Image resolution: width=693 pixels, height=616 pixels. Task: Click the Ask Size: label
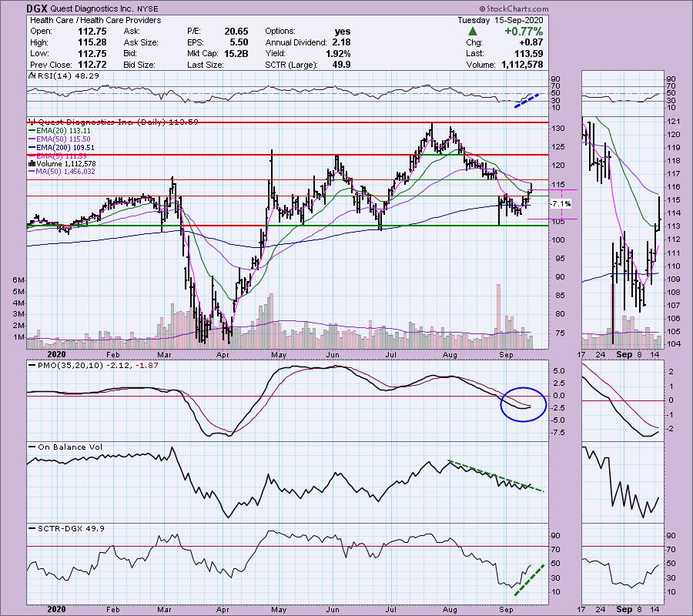pos(140,42)
